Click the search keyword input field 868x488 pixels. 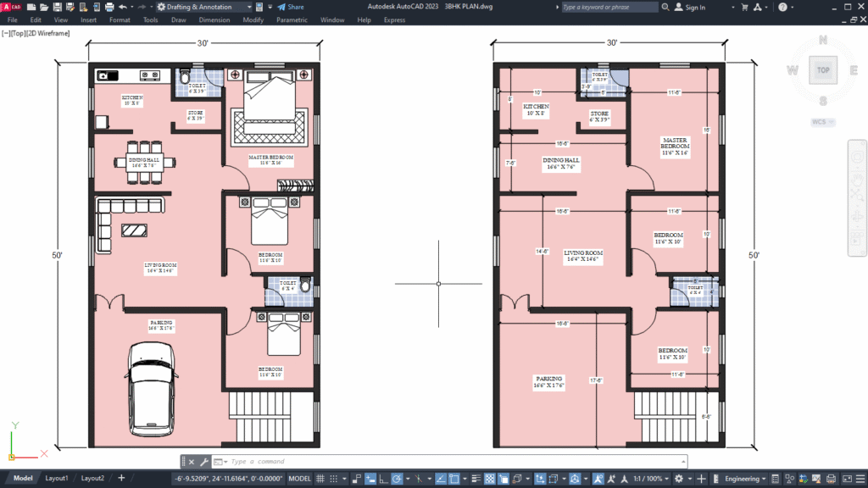point(609,7)
